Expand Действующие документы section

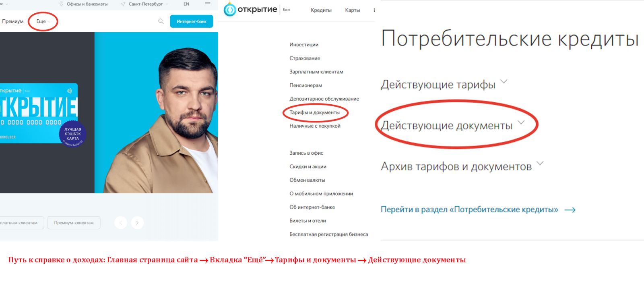click(453, 125)
